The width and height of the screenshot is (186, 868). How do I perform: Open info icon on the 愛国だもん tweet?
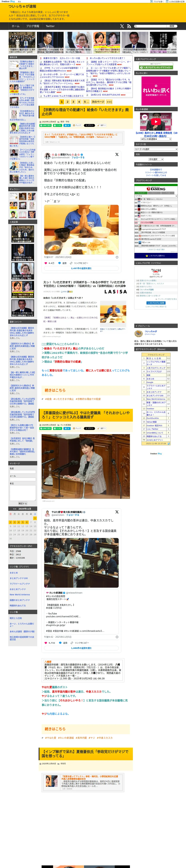pos(117,257)
